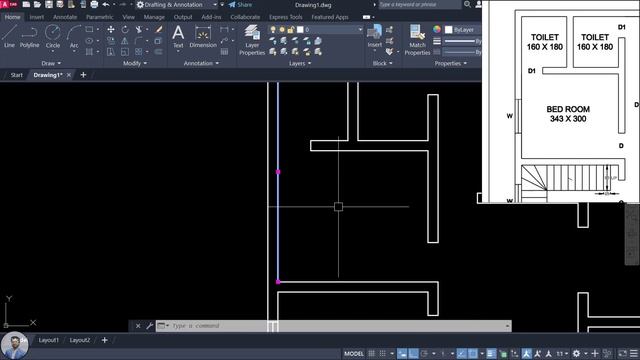
Task: Select the Trim tool in Modify
Action: pyautogui.click(x=139, y=30)
